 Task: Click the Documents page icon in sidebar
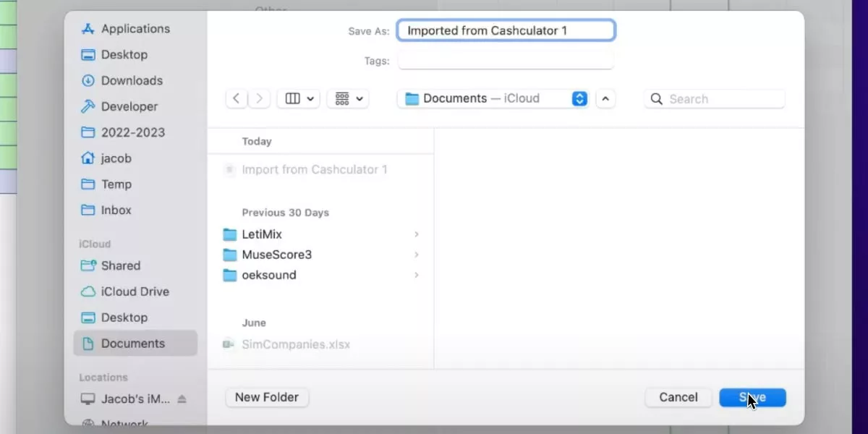tap(88, 344)
